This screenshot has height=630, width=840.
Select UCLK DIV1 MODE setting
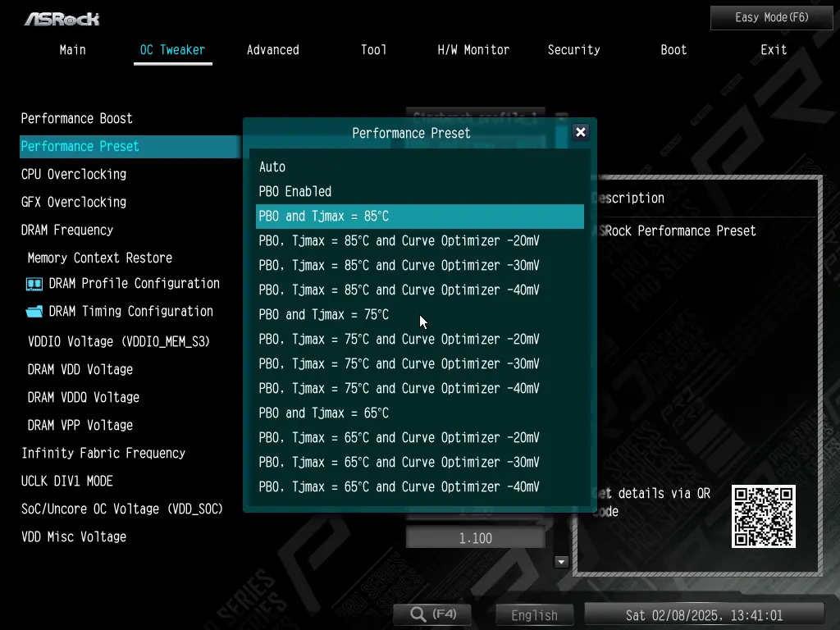(x=67, y=481)
